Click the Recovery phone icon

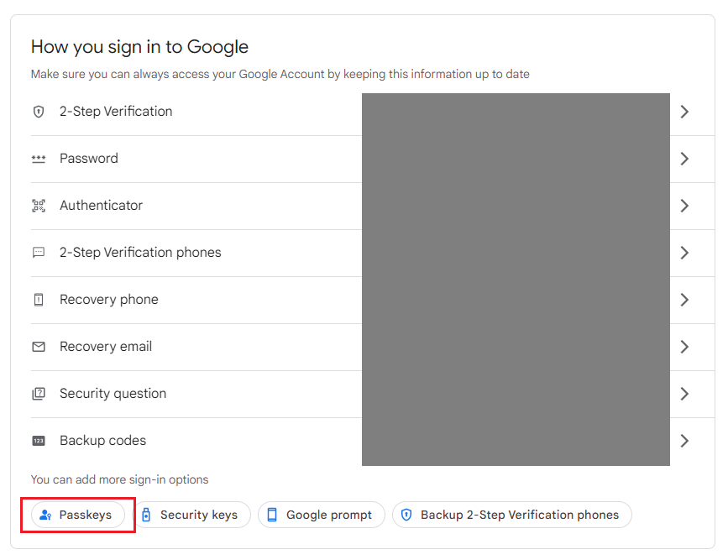(39, 300)
